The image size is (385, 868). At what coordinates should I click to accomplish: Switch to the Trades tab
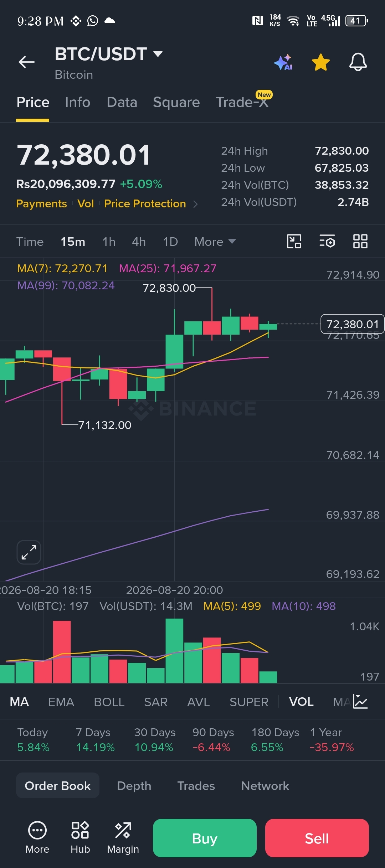(x=196, y=786)
